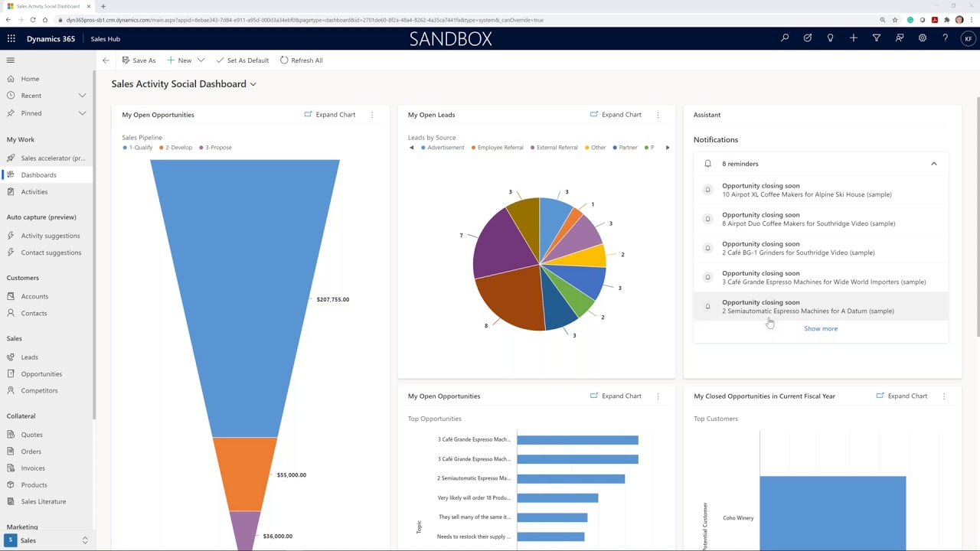Click the bell icon next to 8 reminders
980x551 pixels.
(707, 164)
